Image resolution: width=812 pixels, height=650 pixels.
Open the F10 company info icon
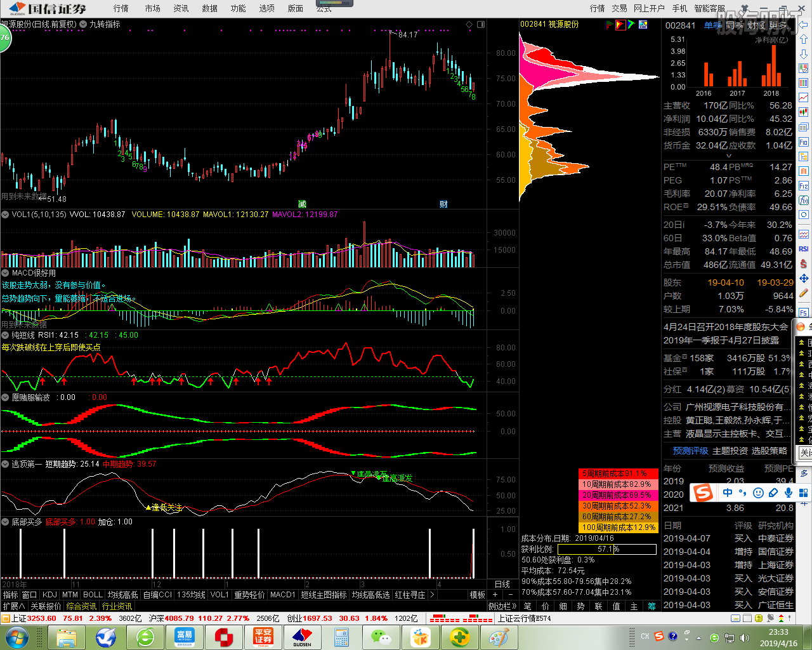pos(804,142)
